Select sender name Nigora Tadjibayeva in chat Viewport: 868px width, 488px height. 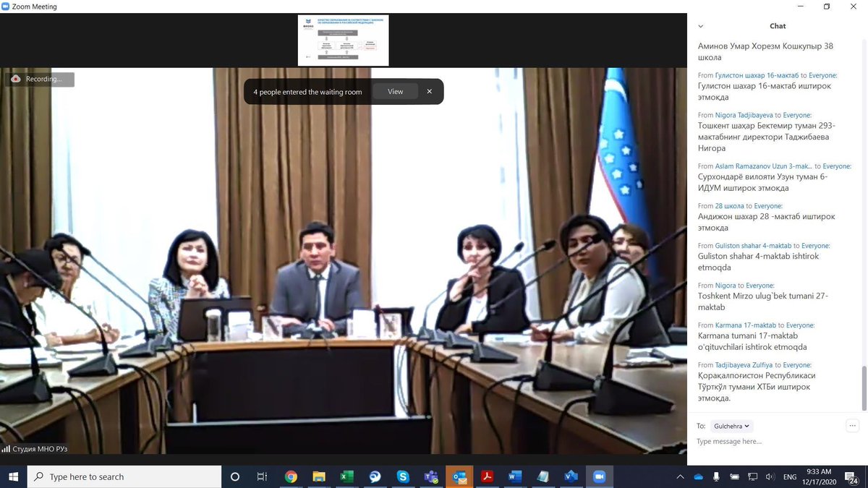click(744, 115)
